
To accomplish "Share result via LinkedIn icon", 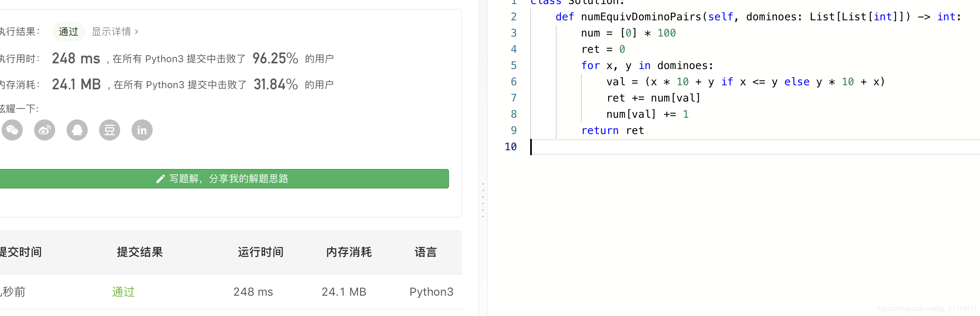I will [x=142, y=130].
